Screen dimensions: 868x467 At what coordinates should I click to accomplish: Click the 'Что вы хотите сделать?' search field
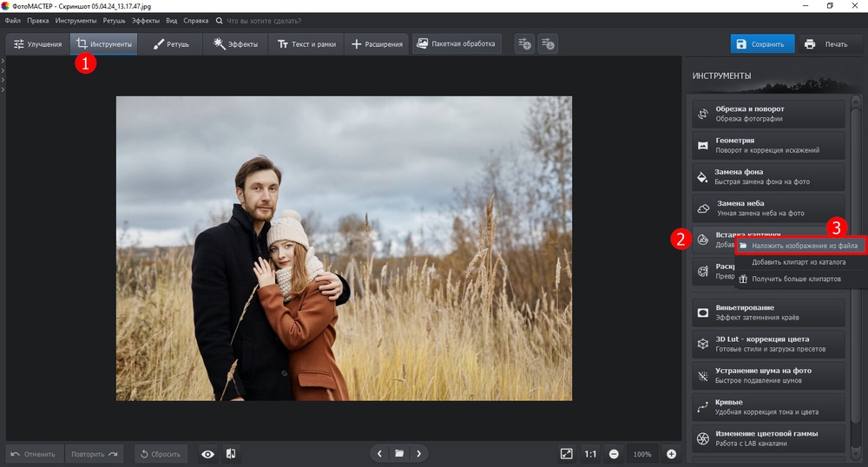264,21
